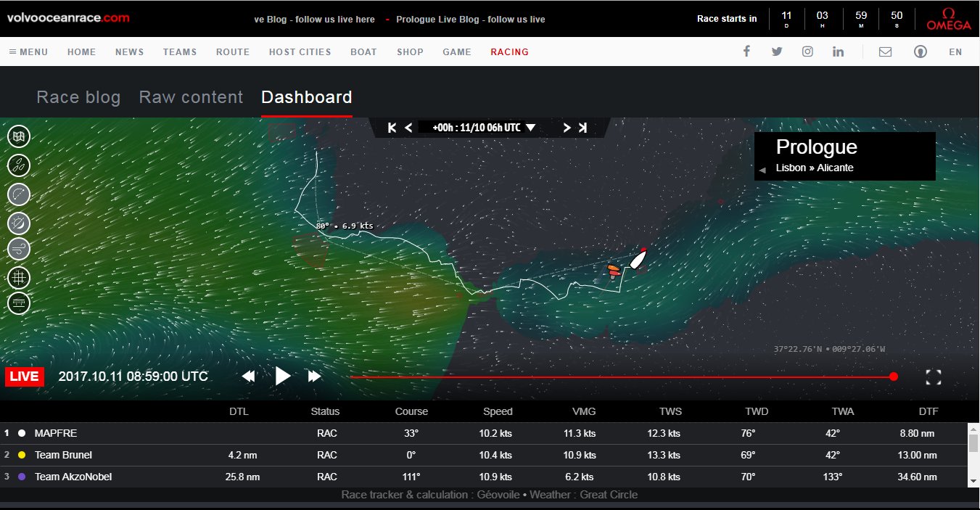
Task: Open GAME link
Action: pos(457,52)
